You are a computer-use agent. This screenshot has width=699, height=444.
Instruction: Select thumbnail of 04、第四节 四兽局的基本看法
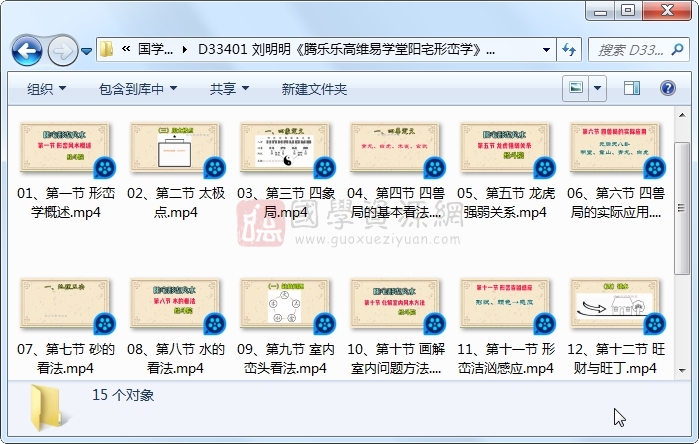tap(396, 149)
